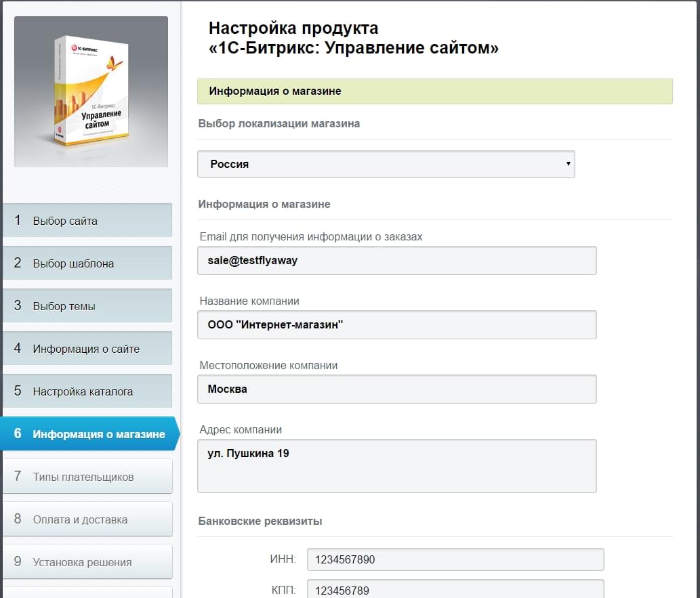
Task: Go to step 5 Настройка каталога
Action: [x=87, y=391]
